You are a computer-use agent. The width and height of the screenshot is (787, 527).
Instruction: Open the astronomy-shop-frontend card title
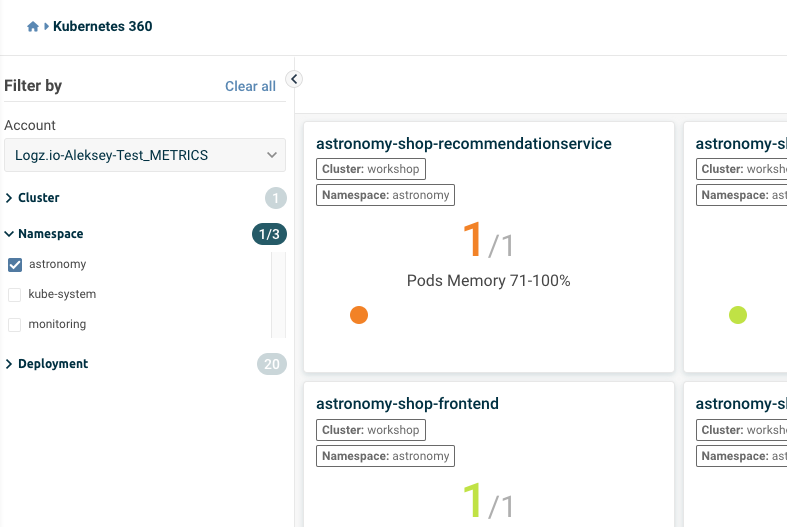coord(408,404)
